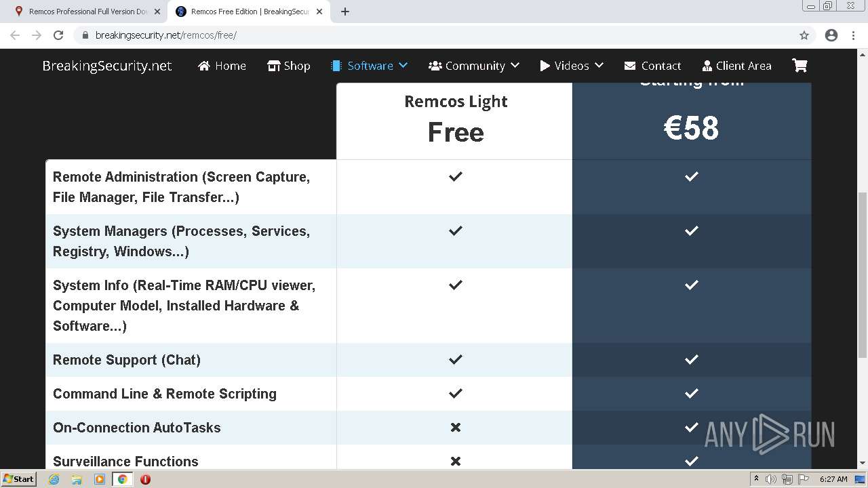Click the red Opera-style taskbar icon
Screen dimensions: 868x488
point(145,479)
